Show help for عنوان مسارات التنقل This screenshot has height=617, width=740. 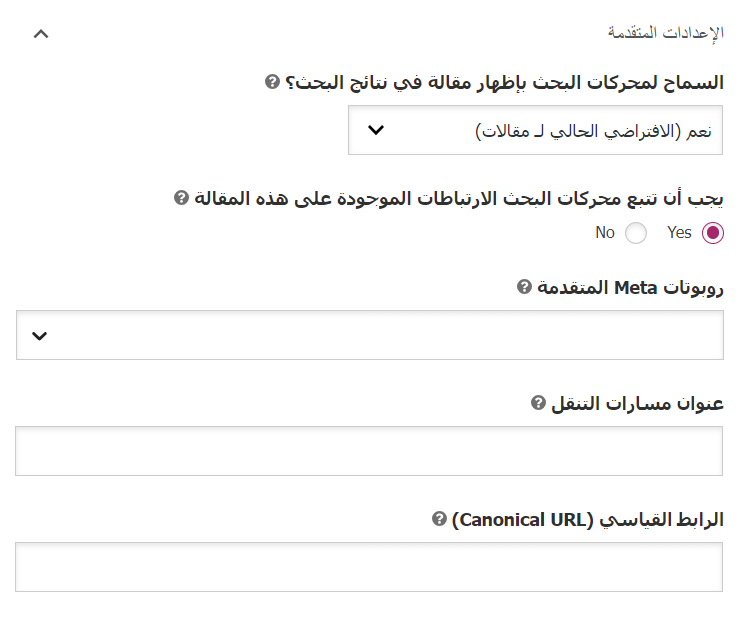coord(538,403)
